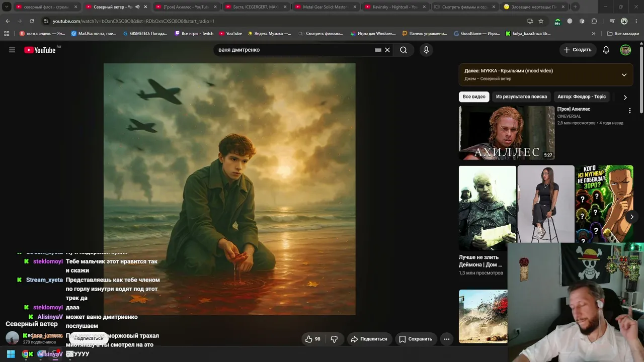Run the search with magnifier button
The image size is (644, 362).
pyautogui.click(x=404, y=50)
